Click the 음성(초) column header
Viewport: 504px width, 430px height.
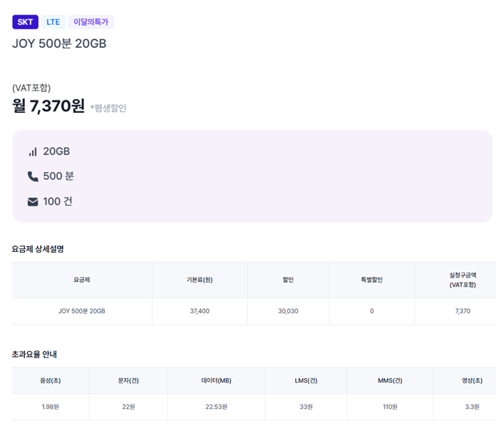point(51,380)
